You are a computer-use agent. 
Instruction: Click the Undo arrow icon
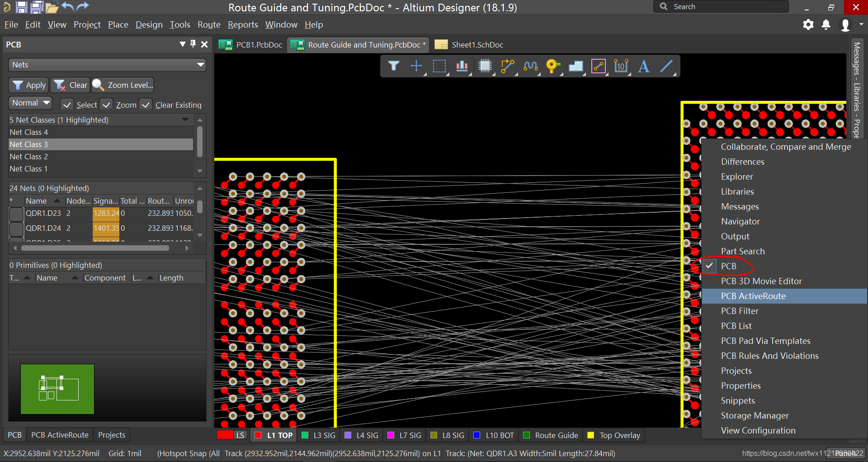pos(67,6)
